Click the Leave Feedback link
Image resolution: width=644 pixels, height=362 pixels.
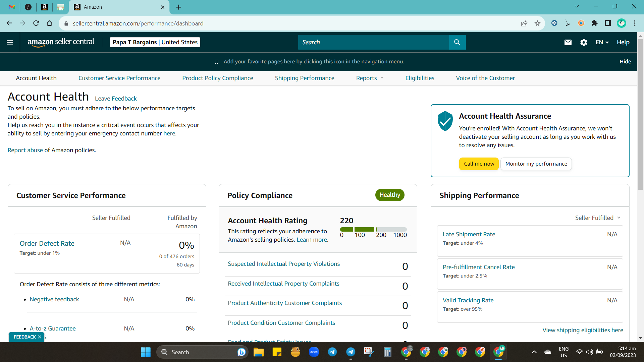[116, 99]
